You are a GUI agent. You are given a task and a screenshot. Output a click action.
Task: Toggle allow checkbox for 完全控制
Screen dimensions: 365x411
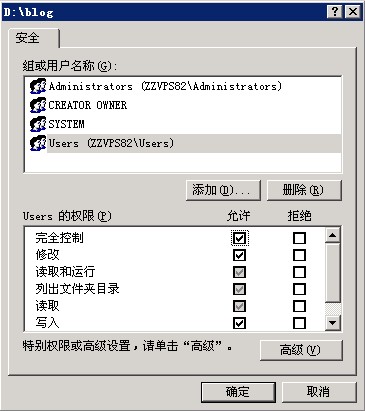239,238
